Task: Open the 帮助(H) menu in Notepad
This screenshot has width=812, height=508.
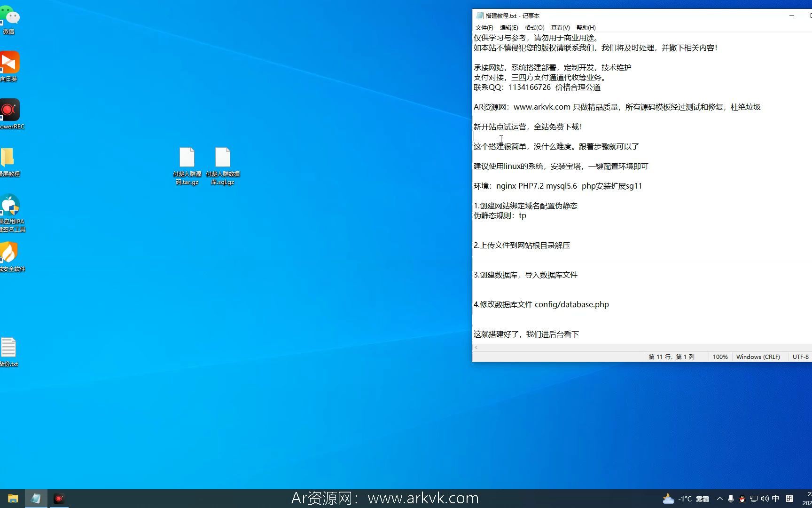Action: pyautogui.click(x=586, y=28)
